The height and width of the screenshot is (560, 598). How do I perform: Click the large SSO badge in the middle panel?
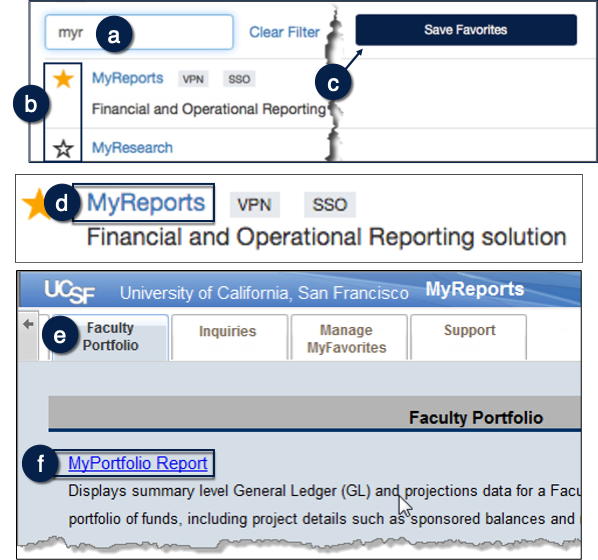pos(330,205)
